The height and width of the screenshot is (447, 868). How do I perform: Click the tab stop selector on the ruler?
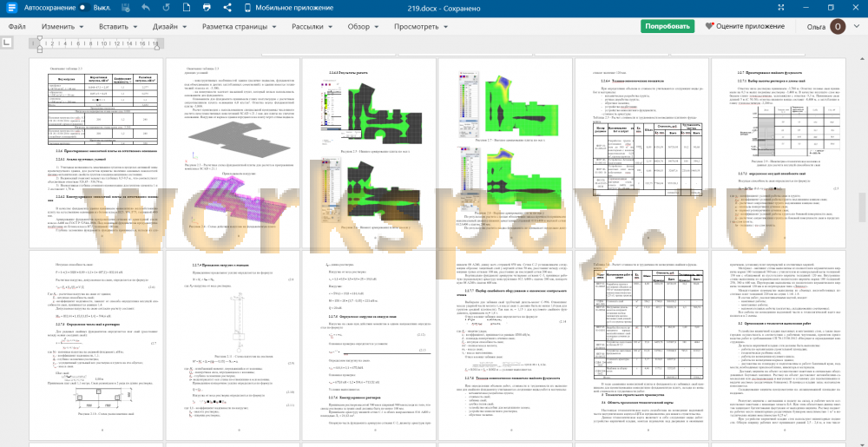pyautogui.click(x=7, y=43)
